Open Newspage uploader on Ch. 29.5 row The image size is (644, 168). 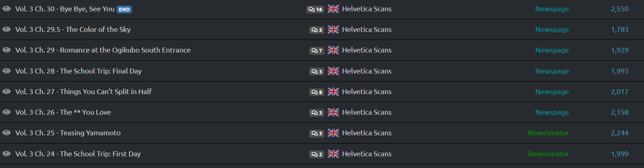(x=552, y=29)
